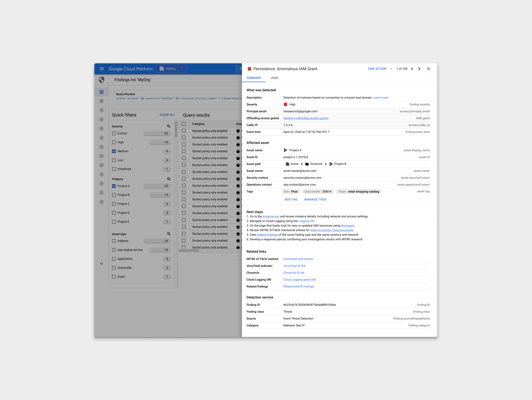Search within Projects filters

[x=169, y=179]
